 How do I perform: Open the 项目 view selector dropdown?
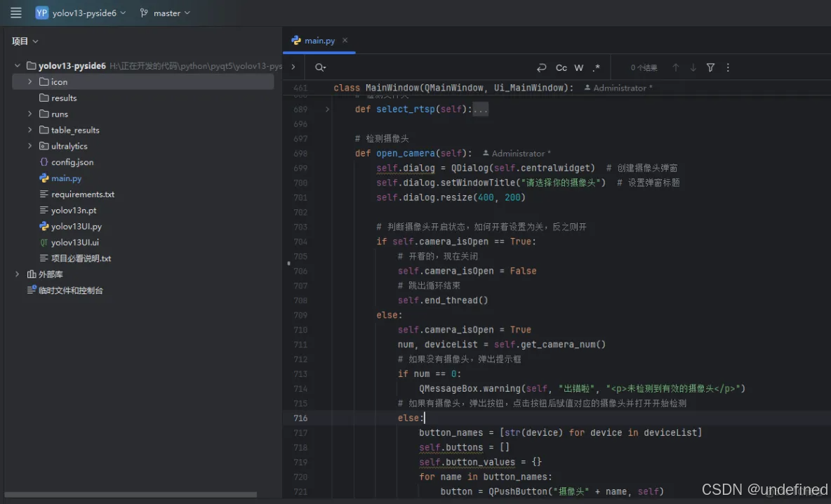tap(25, 41)
